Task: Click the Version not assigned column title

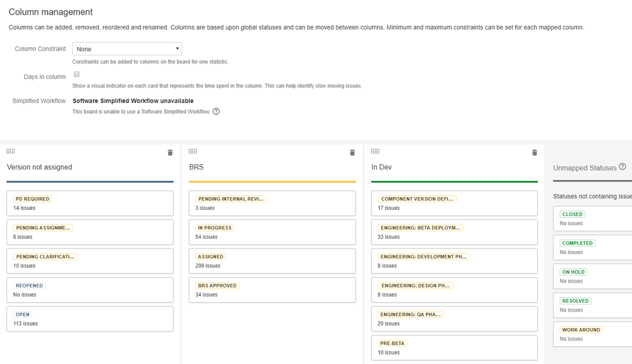Action: 39,167
